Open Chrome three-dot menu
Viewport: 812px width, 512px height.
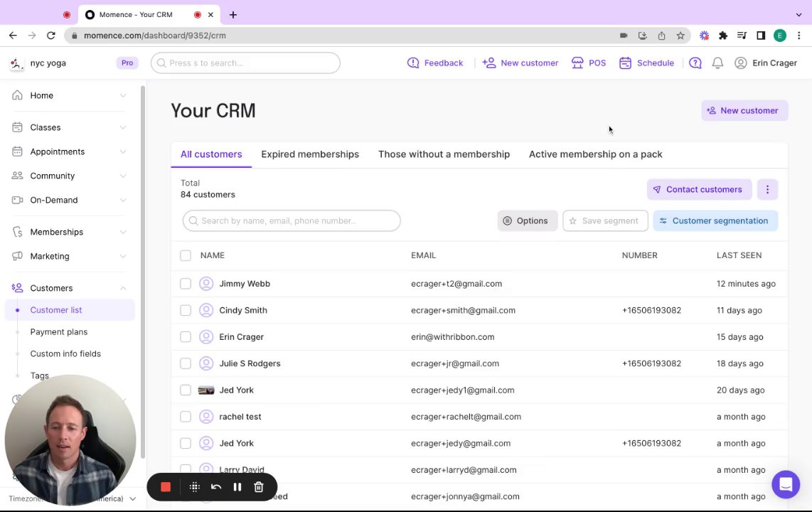tap(799, 36)
